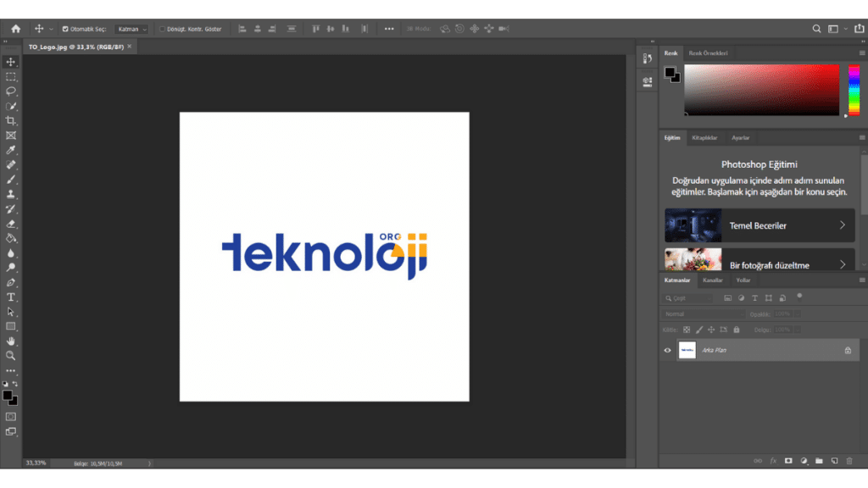Change the screen mode
The width and height of the screenshot is (868, 488).
click(x=10, y=431)
